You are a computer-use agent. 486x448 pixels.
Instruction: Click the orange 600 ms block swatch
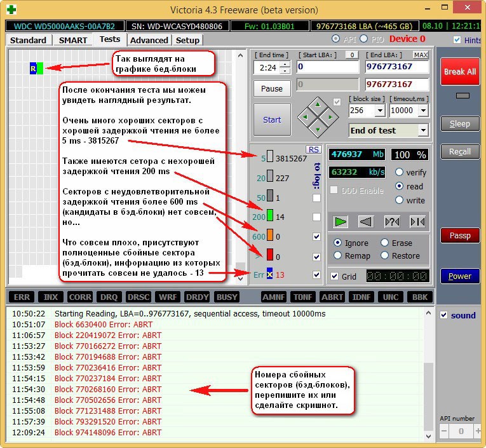[270, 235]
